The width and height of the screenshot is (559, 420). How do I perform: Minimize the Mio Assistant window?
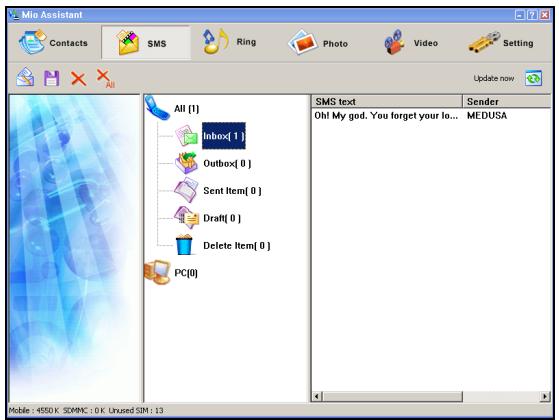point(520,15)
